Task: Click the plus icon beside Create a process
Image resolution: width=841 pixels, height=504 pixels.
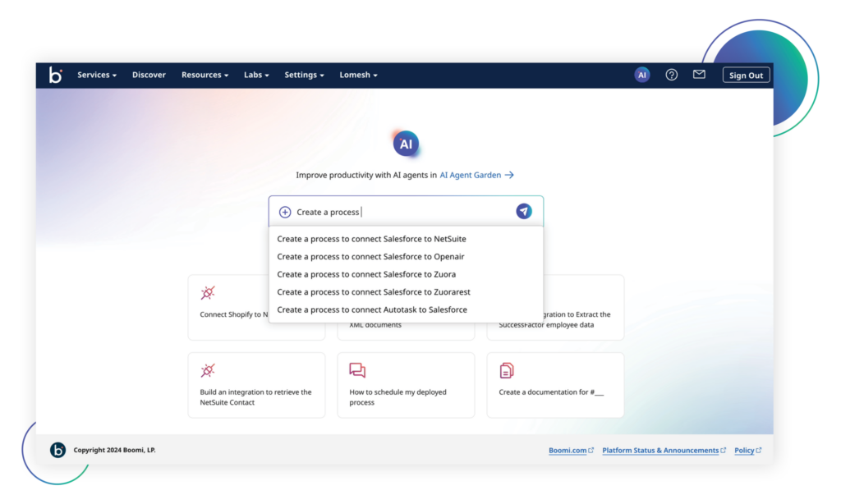Action: click(285, 211)
